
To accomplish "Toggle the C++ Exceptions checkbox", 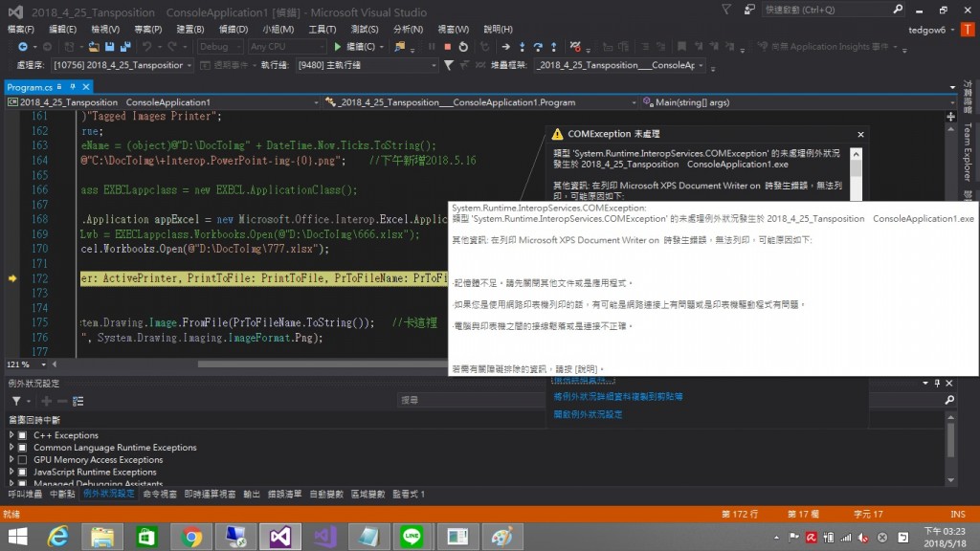I will (23, 435).
